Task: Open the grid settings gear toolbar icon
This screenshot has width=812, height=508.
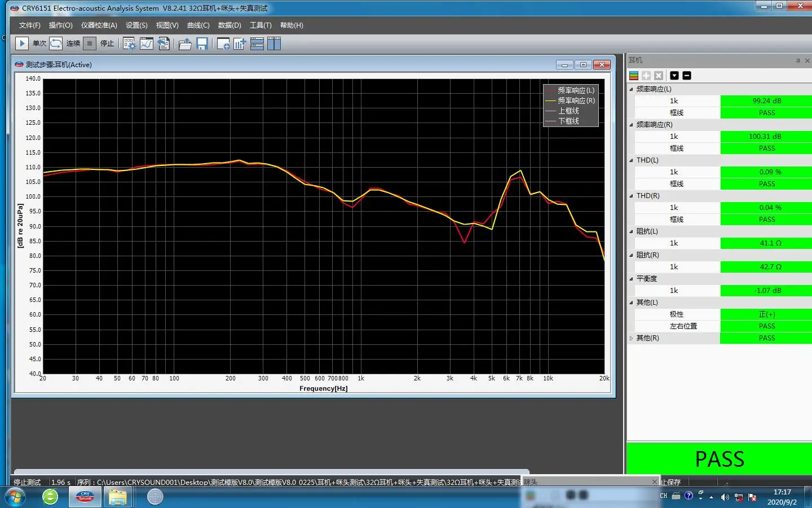Action: point(129,43)
